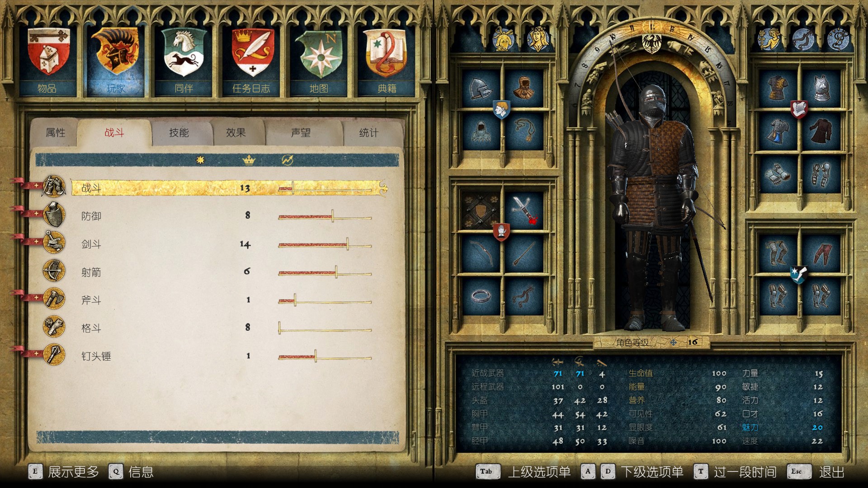868x488 pixels.
Task: Click the 近战武器 melee weapon stat
Action: [x=487, y=373]
